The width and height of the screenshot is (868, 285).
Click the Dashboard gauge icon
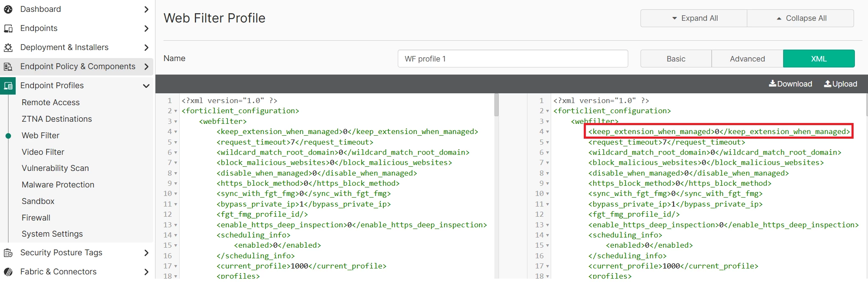(8, 9)
